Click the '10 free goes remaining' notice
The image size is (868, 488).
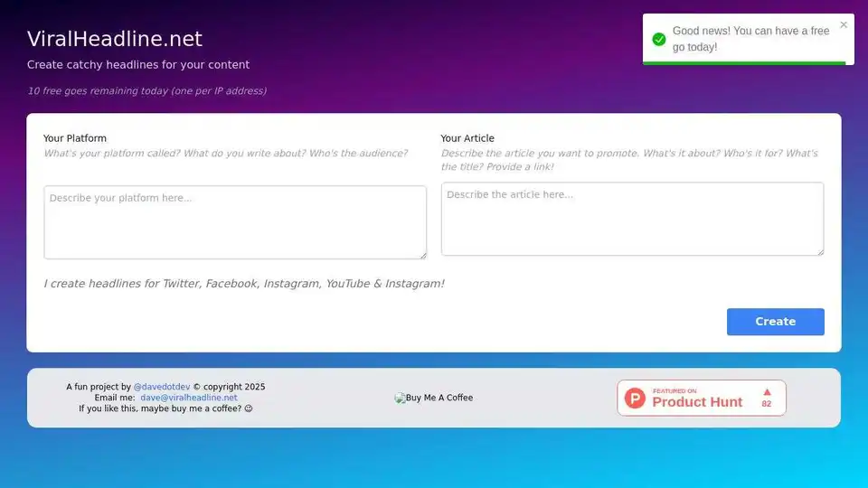(146, 90)
